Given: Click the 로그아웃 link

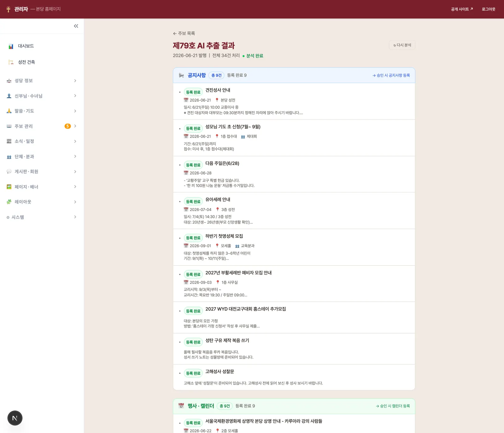Looking at the screenshot, I should (x=489, y=9).
